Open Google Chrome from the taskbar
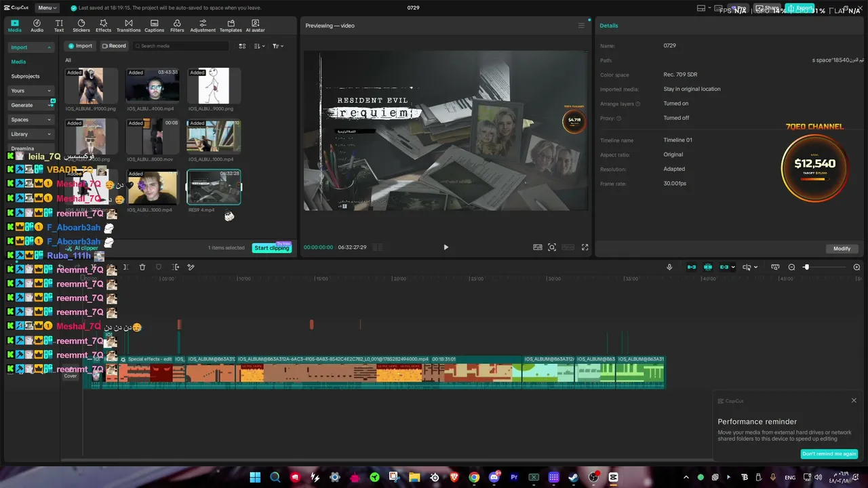 point(474,478)
